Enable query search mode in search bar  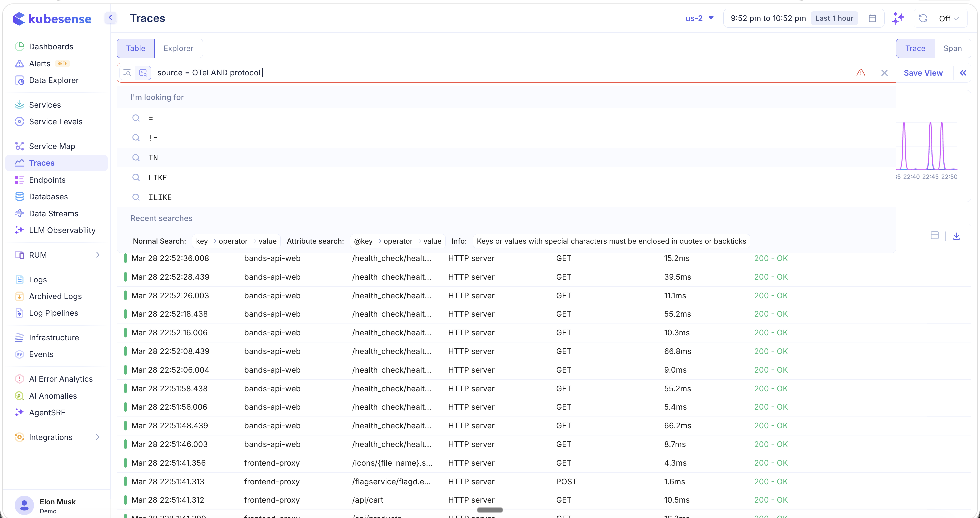[x=143, y=73]
